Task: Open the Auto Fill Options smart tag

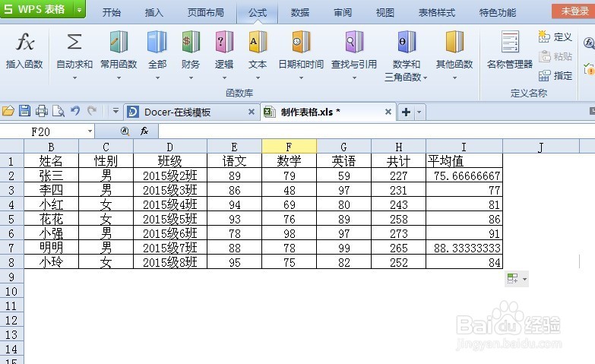Action: click(517, 279)
